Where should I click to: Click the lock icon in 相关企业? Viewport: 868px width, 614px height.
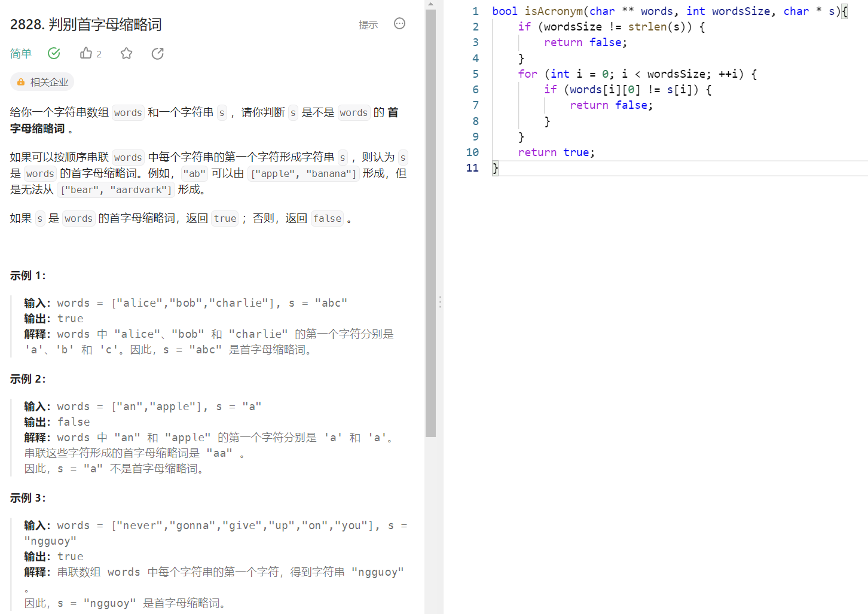click(x=21, y=82)
